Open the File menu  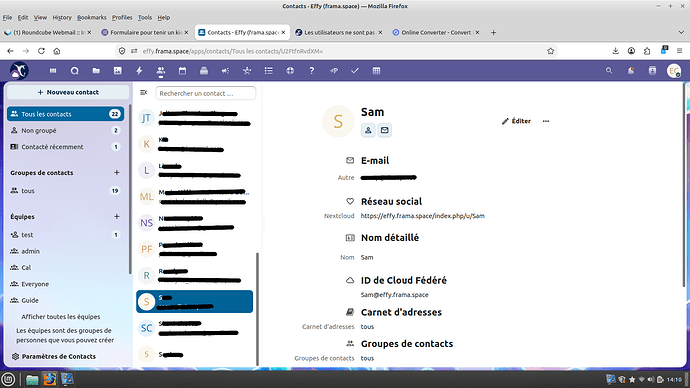point(7,18)
